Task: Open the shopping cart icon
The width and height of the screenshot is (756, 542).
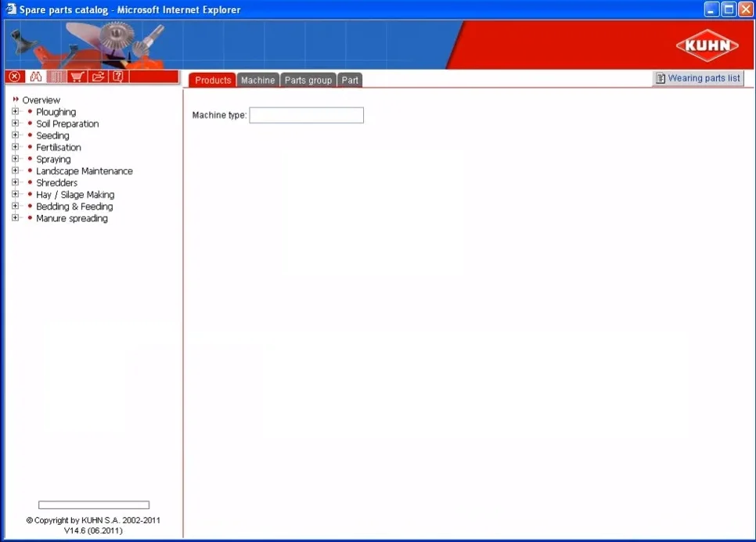Action: pyautogui.click(x=77, y=77)
